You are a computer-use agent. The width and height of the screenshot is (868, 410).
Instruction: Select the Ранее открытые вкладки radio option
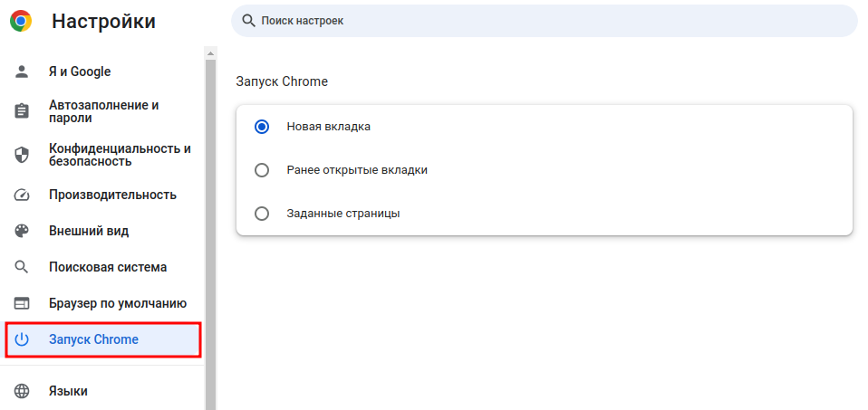261,170
